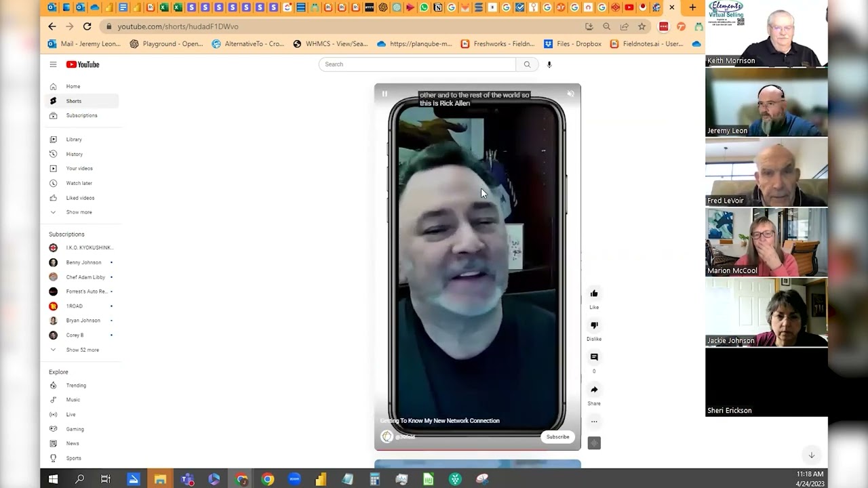This screenshot has width=868, height=488.
Task: Open the Windows Start menu
Action: click(53, 479)
